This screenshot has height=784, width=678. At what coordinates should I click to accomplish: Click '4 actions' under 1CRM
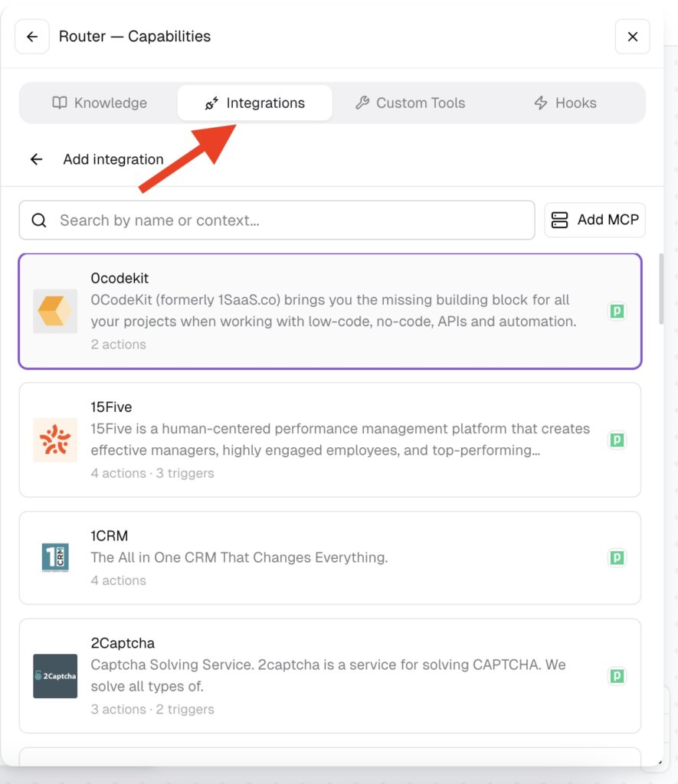(119, 580)
